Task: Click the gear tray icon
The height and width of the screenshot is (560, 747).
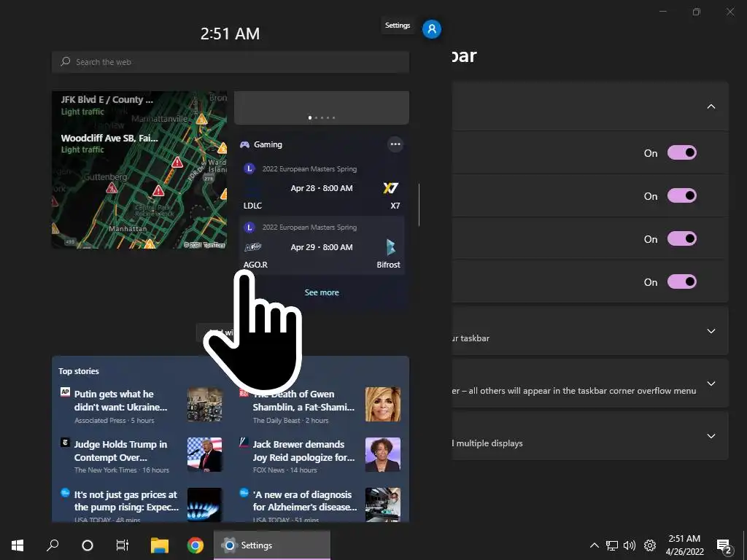Action: point(650,545)
